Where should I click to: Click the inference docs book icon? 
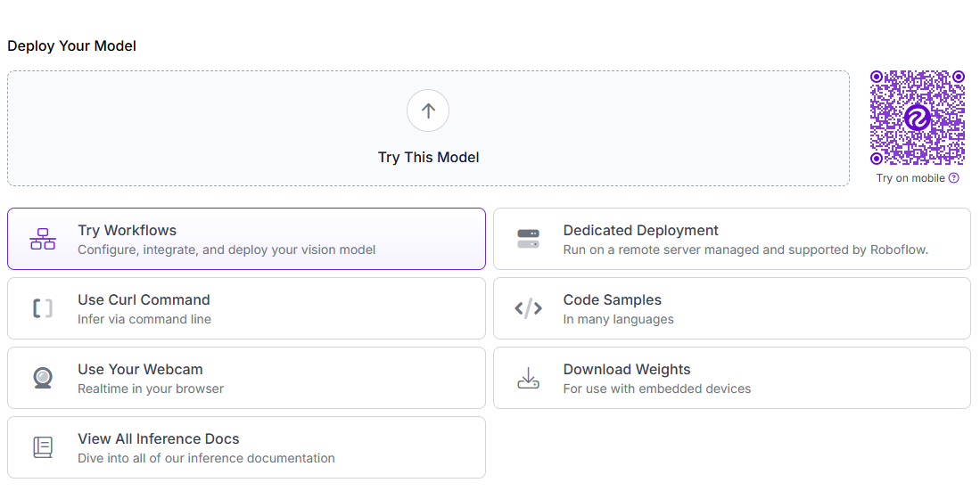coord(43,447)
